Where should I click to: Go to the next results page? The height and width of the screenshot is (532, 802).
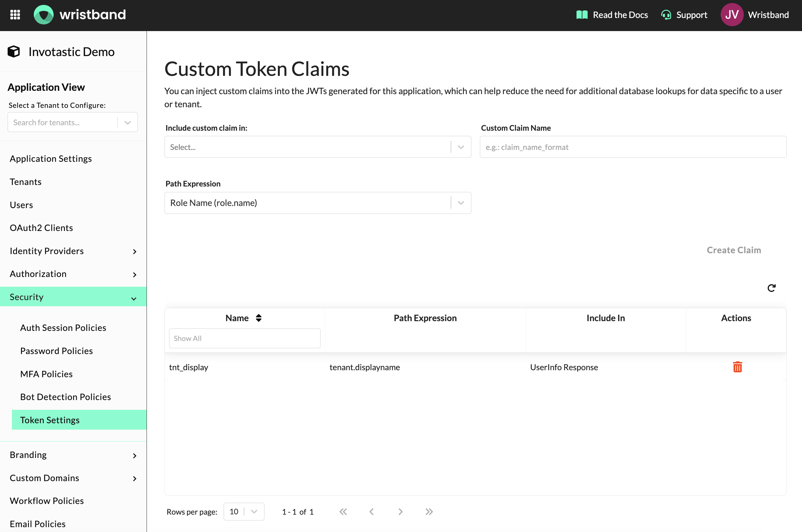[400, 512]
